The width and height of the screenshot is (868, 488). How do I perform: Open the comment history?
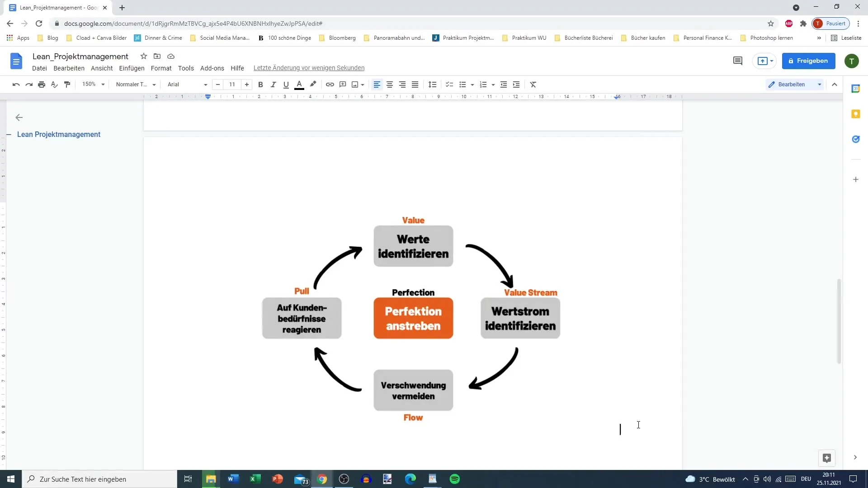(737, 61)
